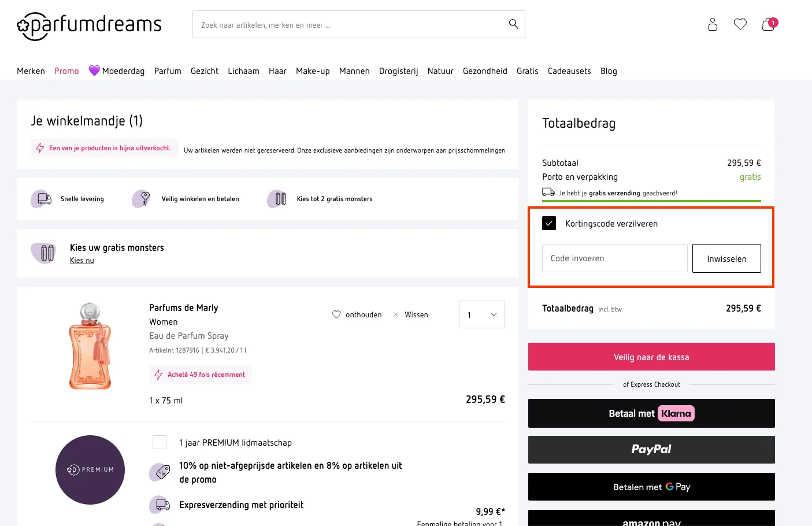Screen dimensions: 812x526
Task: Select Drogisterij in navigation
Action: [x=399, y=71]
